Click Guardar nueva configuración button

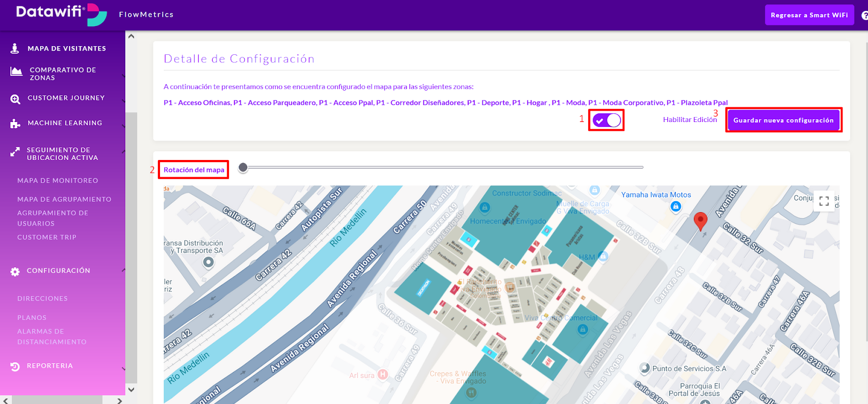tap(783, 120)
